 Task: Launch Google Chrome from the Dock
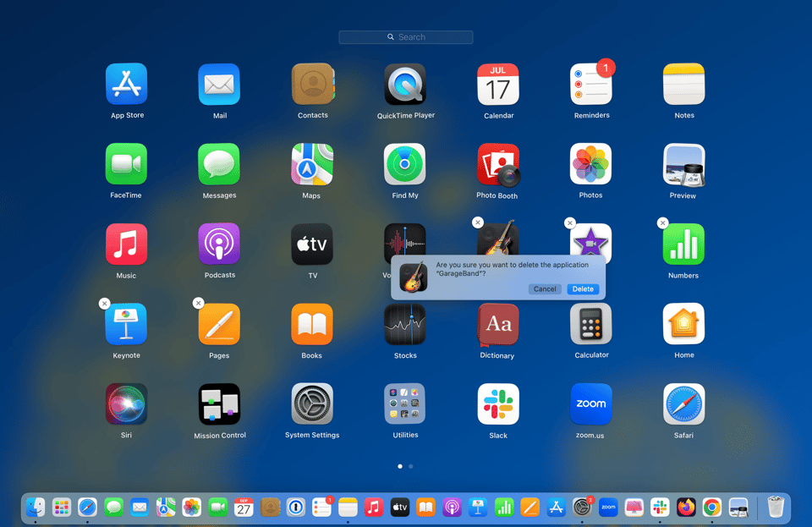click(x=712, y=508)
